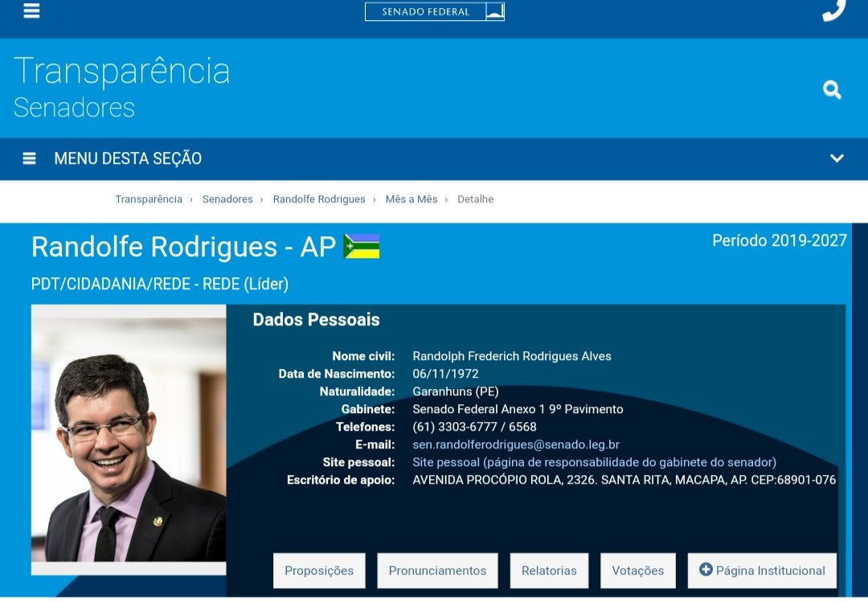Click the civil name Randolph Frederich text
The width and height of the screenshot is (868, 602).
(x=511, y=356)
